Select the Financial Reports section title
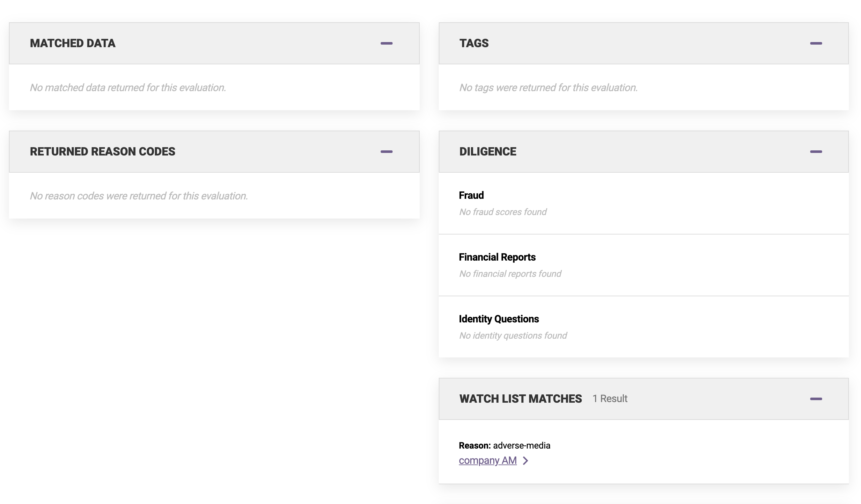 click(497, 257)
